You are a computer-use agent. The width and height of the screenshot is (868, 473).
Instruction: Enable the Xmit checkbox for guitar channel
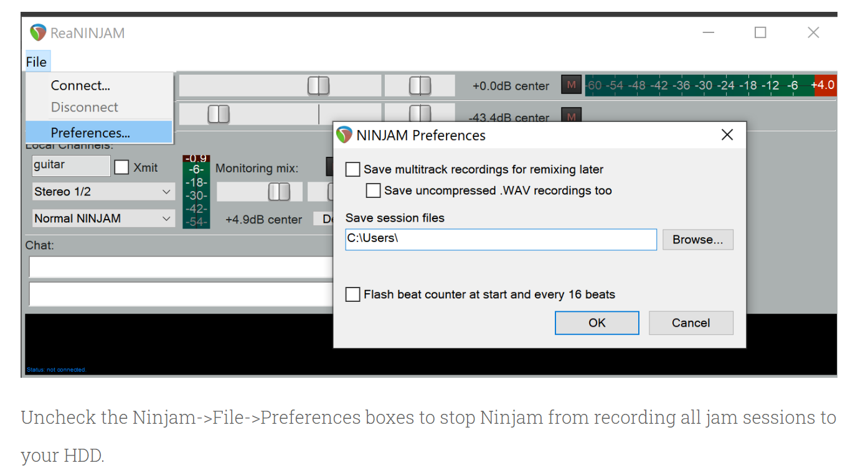(122, 167)
